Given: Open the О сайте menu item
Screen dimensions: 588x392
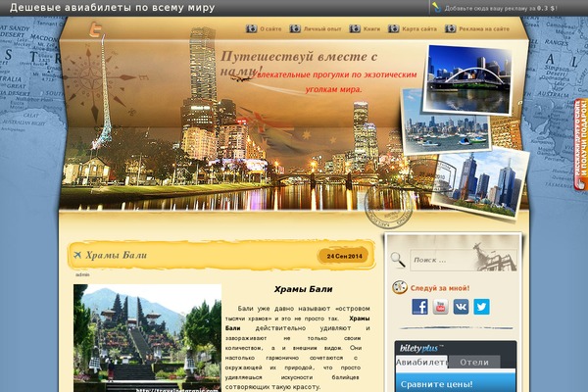Looking at the screenshot, I should tap(270, 28).
